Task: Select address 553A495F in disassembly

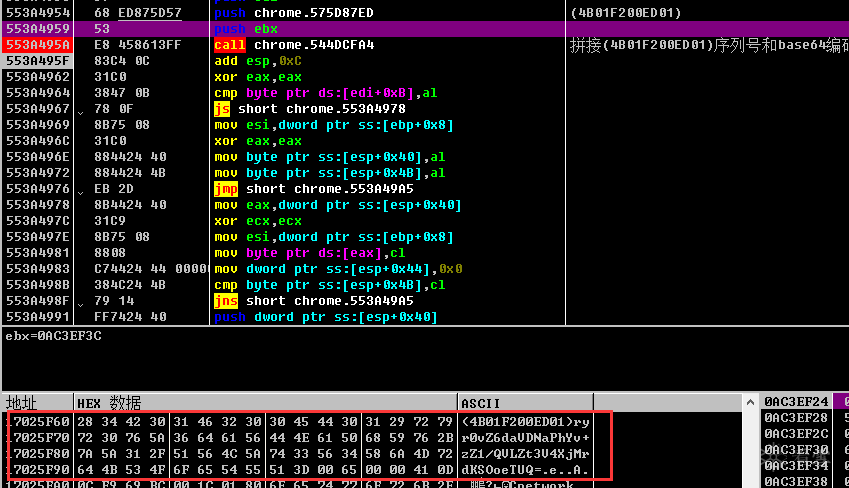Action: pos(38,61)
